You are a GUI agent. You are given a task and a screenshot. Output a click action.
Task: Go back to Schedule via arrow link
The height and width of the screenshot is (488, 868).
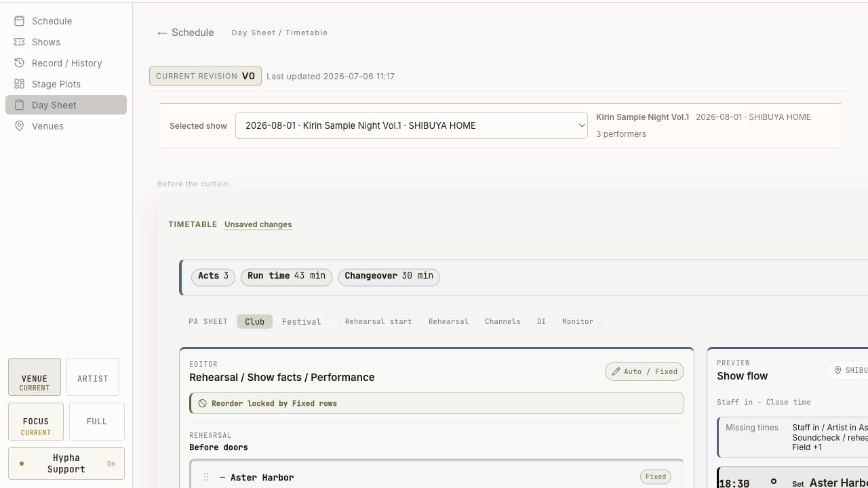tap(185, 33)
